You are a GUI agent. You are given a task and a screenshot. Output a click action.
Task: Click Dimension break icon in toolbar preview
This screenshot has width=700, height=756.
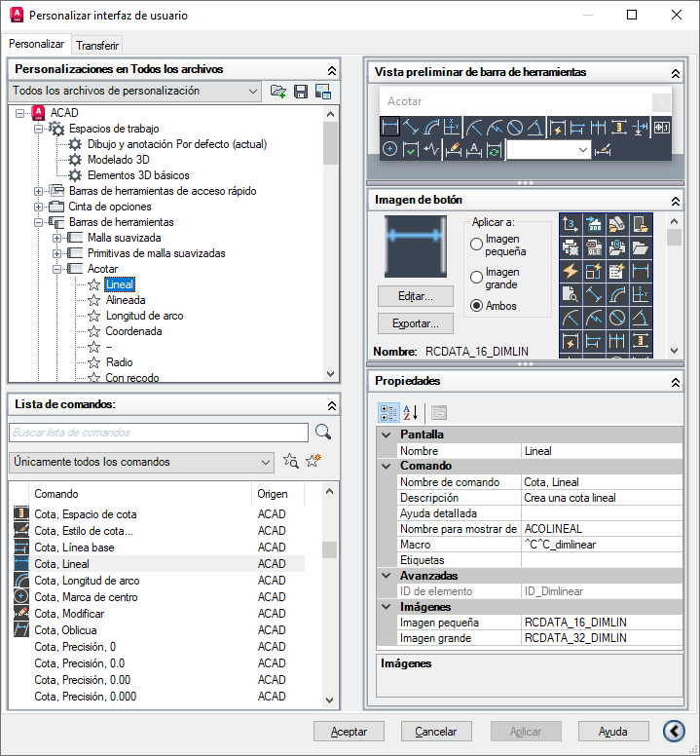(640, 128)
